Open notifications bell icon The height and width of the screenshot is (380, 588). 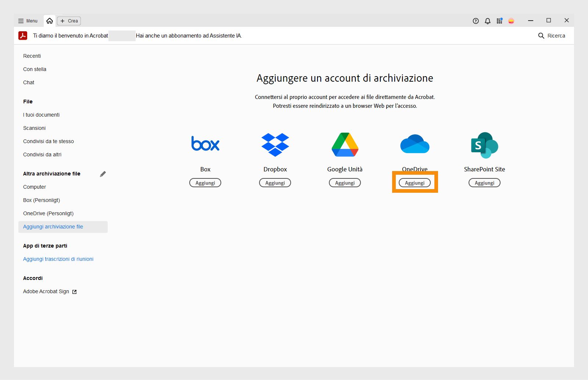pyautogui.click(x=487, y=21)
